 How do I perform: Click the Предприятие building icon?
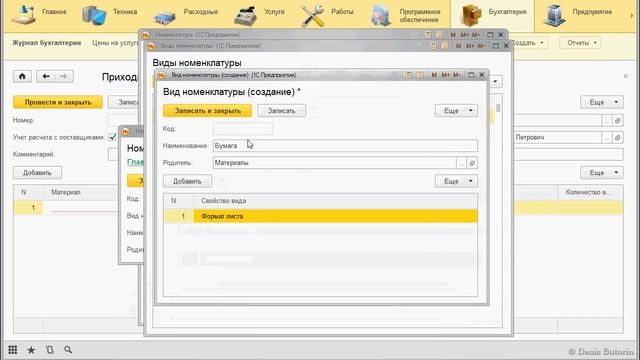click(555, 15)
